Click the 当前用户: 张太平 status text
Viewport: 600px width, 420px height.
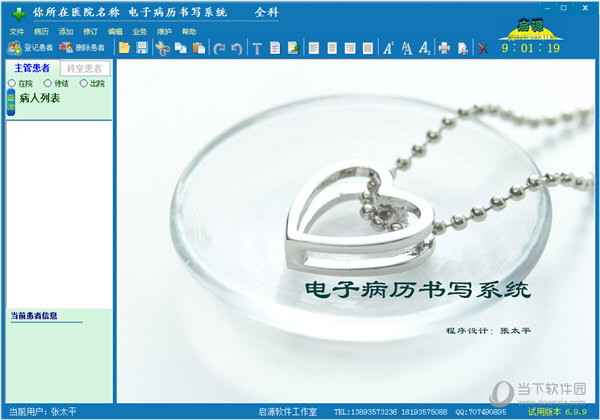tap(42, 412)
